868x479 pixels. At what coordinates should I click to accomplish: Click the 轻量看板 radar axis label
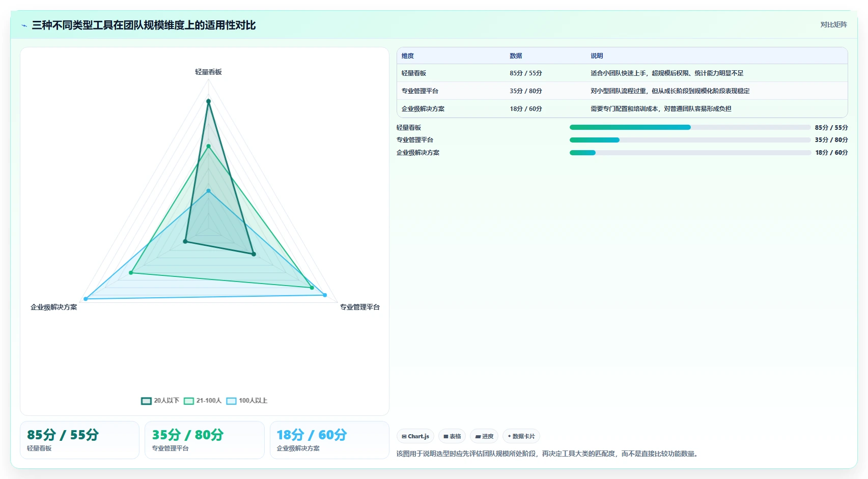(x=208, y=72)
